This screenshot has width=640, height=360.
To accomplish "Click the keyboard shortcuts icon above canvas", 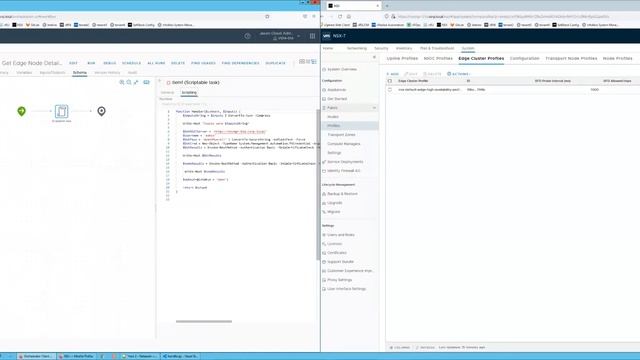I will click(x=147, y=82).
